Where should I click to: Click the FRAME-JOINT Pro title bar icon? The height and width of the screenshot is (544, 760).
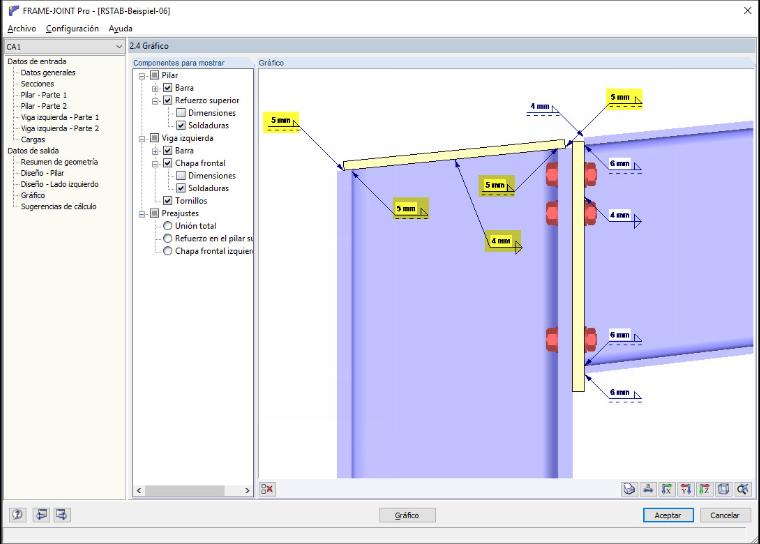(13, 11)
